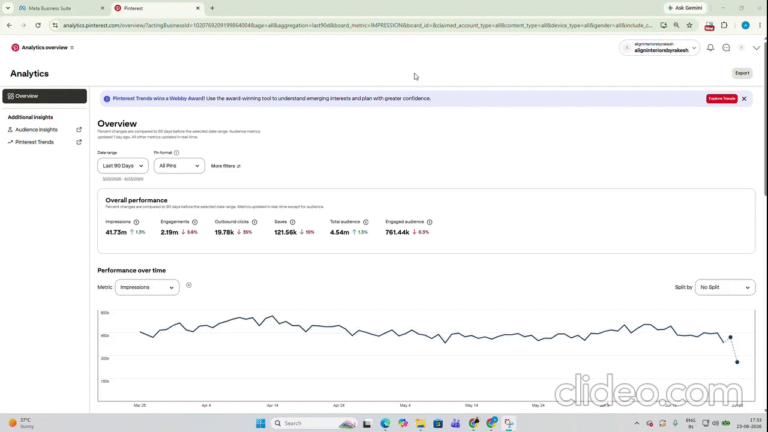Click the Pinterest logo icon
The image size is (768, 432).
coord(15,48)
